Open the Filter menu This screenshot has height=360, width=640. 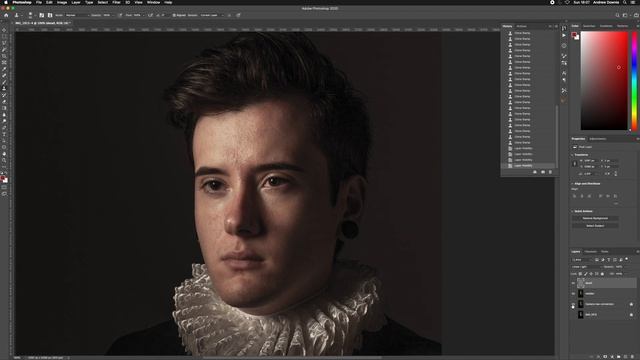[116, 2]
